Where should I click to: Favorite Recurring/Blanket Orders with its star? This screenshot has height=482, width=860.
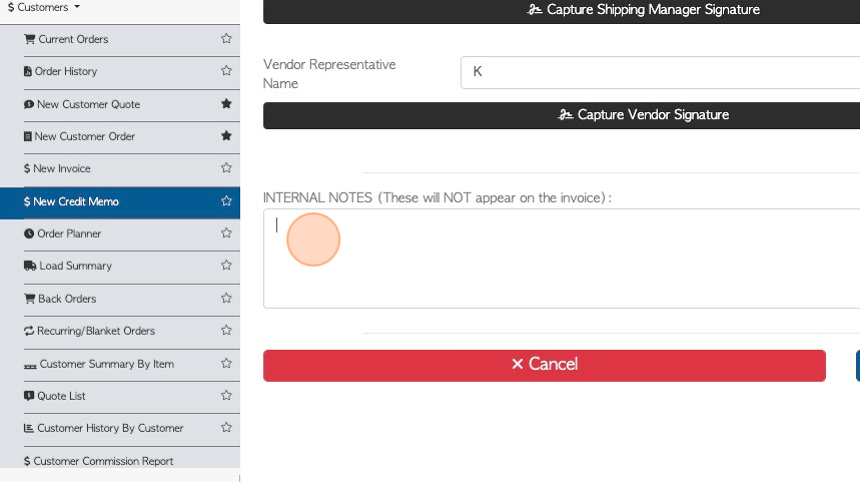pos(226,330)
